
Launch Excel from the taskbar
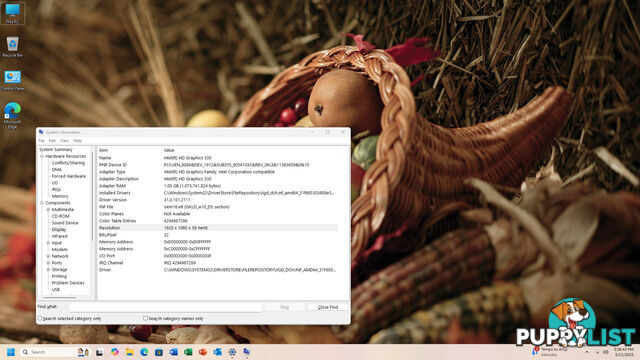(188, 352)
